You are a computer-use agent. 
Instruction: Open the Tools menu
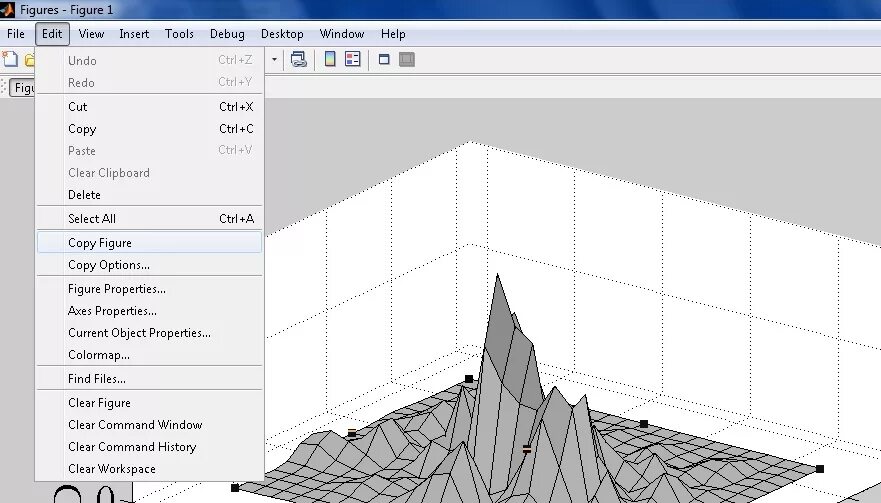[179, 34]
